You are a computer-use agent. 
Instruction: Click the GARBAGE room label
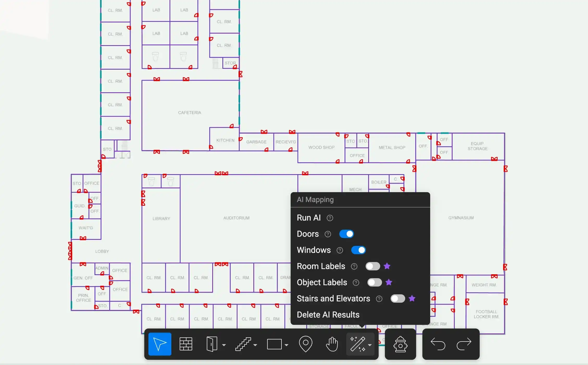coord(256,142)
